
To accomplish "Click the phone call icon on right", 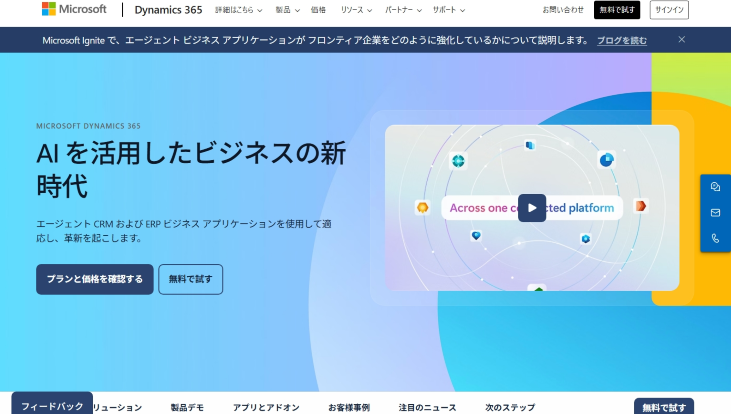I will tap(715, 239).
